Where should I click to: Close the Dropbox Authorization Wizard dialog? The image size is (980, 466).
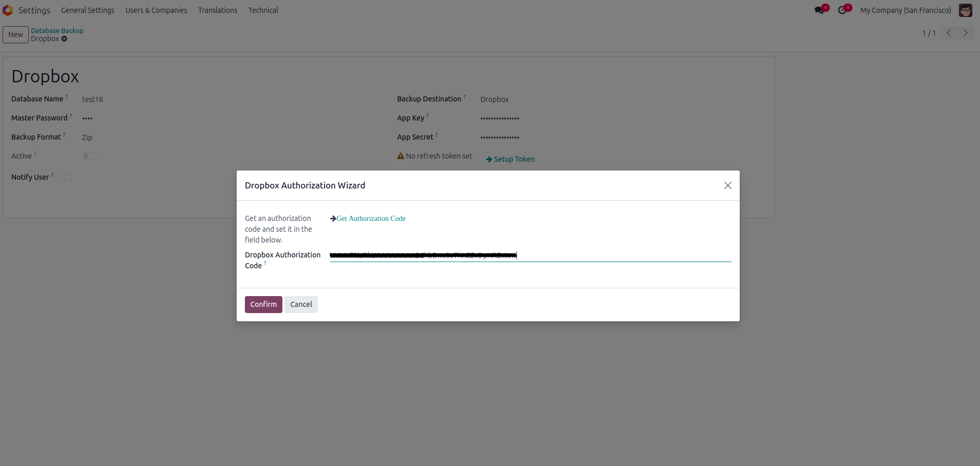[x=727, y=185]
